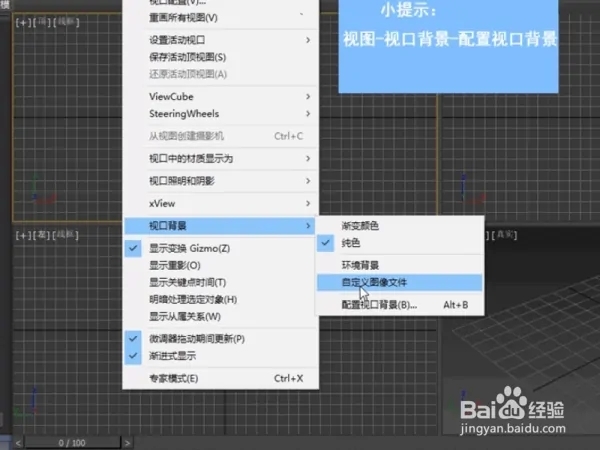The image size is (600, 450).
Task: Choose 自定义图像文件 option
Action: [x=399, y=282]
